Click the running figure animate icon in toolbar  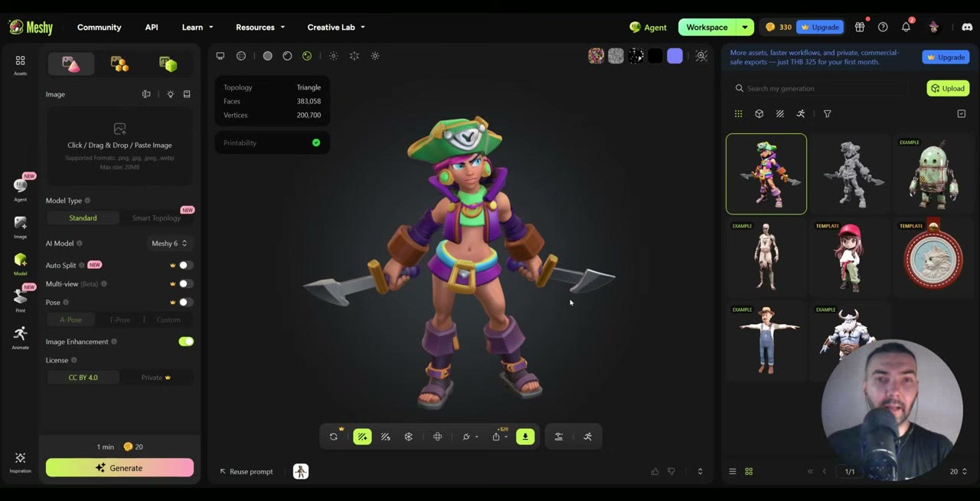coord(588,437)
